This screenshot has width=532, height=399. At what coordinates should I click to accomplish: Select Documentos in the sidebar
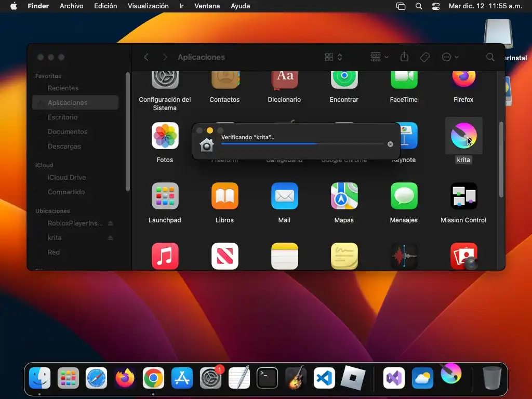75,131
